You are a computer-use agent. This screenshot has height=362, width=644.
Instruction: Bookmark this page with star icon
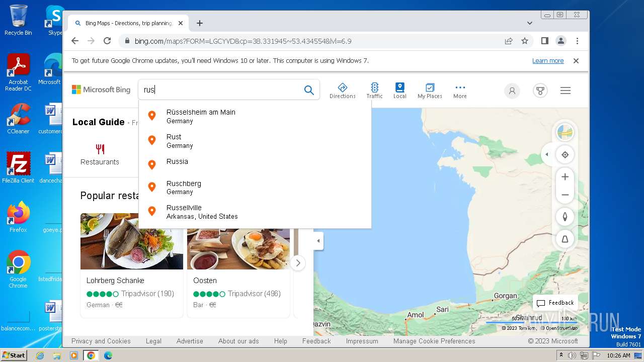pos(525,41)
